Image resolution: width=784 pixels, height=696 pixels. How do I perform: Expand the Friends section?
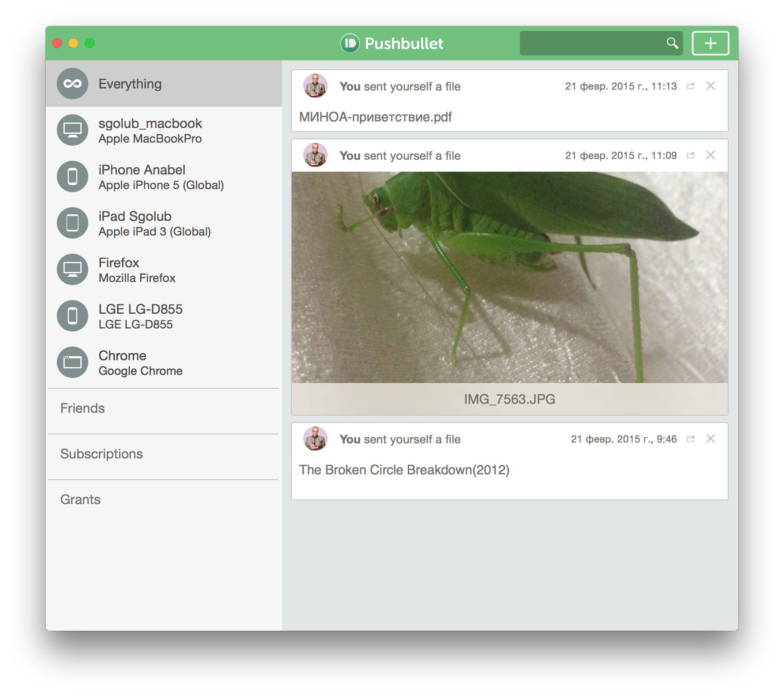(83, 408)
